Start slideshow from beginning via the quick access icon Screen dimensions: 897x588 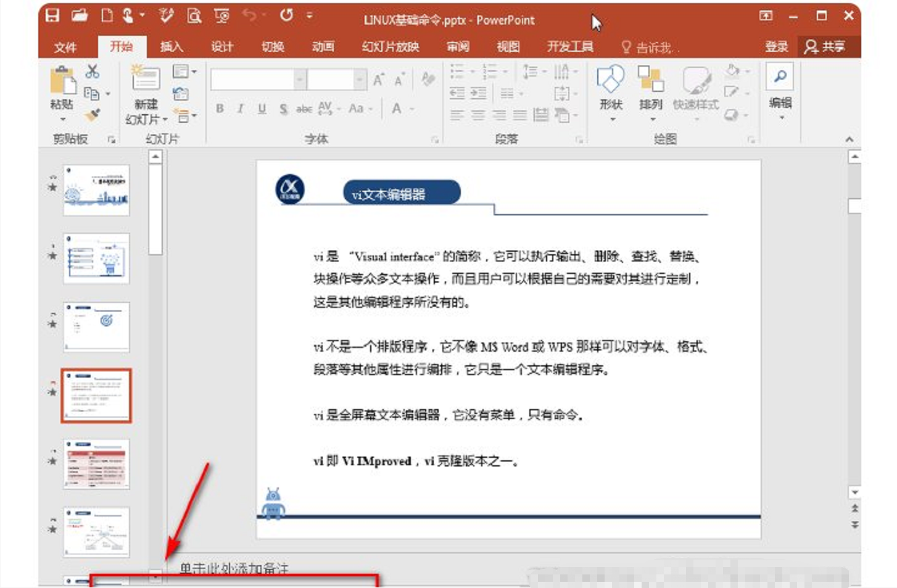point(222,16)
